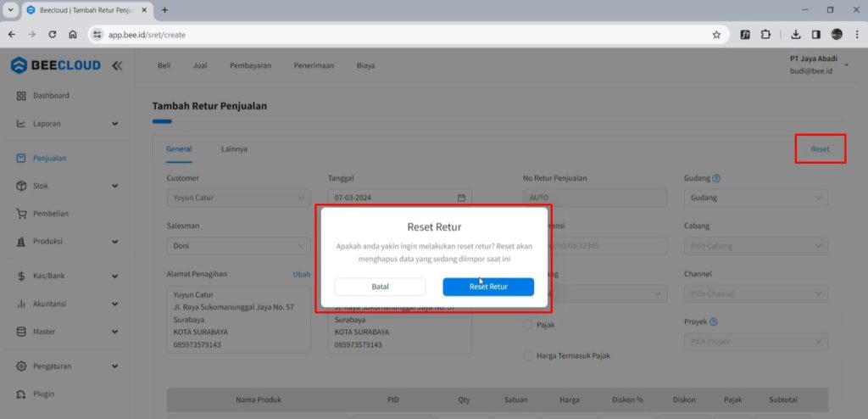
Task: Click the Plugin puzzle icon
Action: tap(21, 394)
